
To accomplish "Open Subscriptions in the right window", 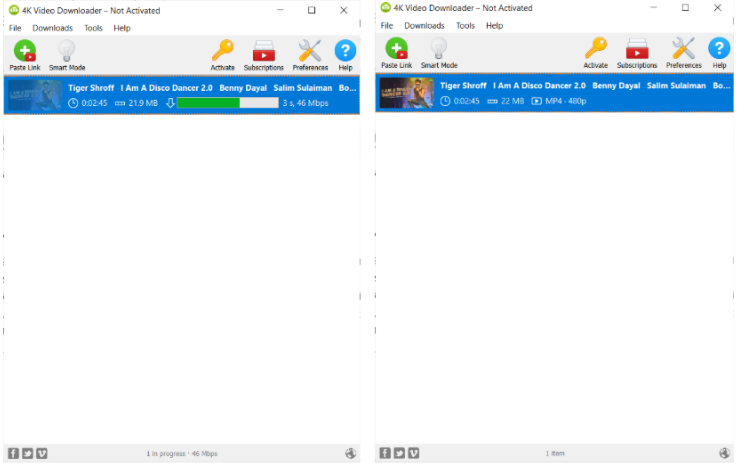I will [637, 53].
